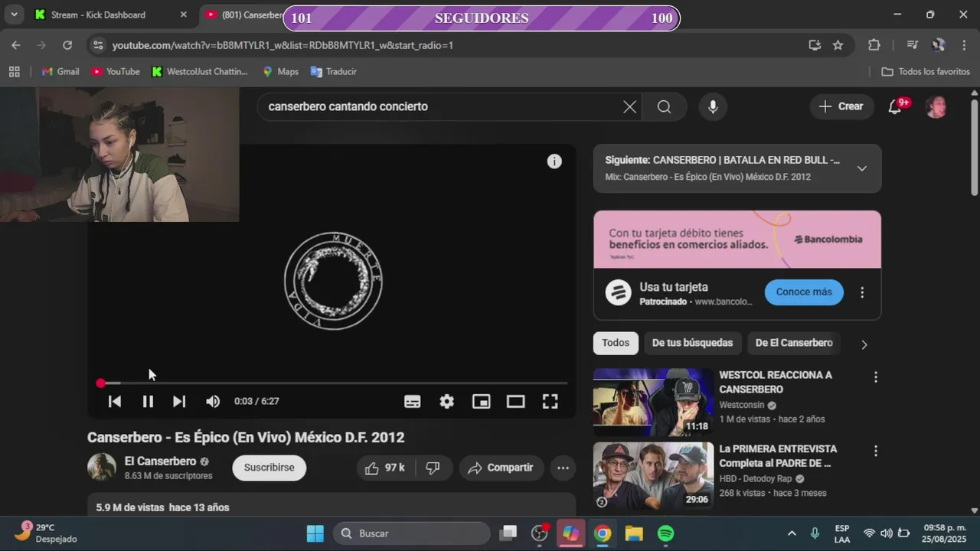Like the video with 97 k
The image size is (980, 551).
(x=386, y=468)
